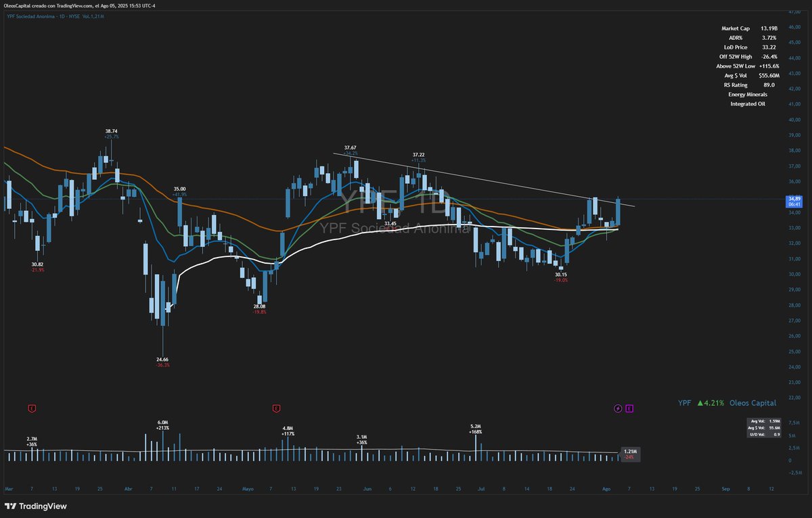
Task: Click the 30.15 swing low label
Action: (561, 275)
